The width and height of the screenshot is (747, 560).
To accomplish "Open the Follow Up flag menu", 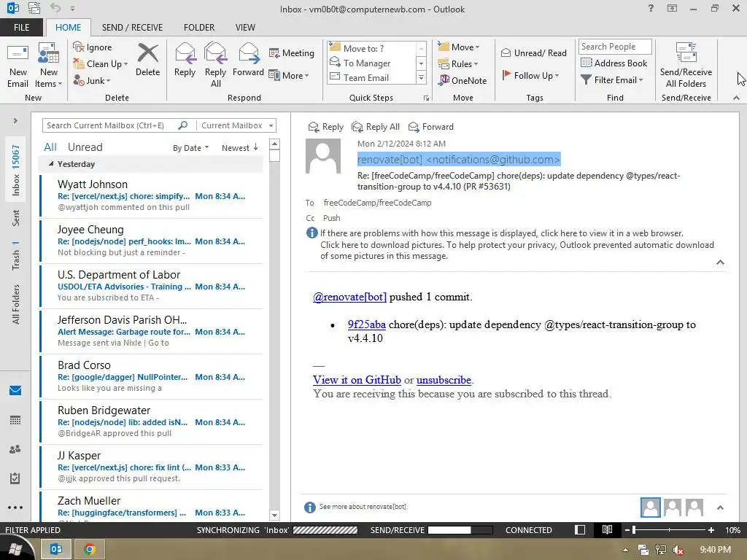I will [x=530, y=75].
